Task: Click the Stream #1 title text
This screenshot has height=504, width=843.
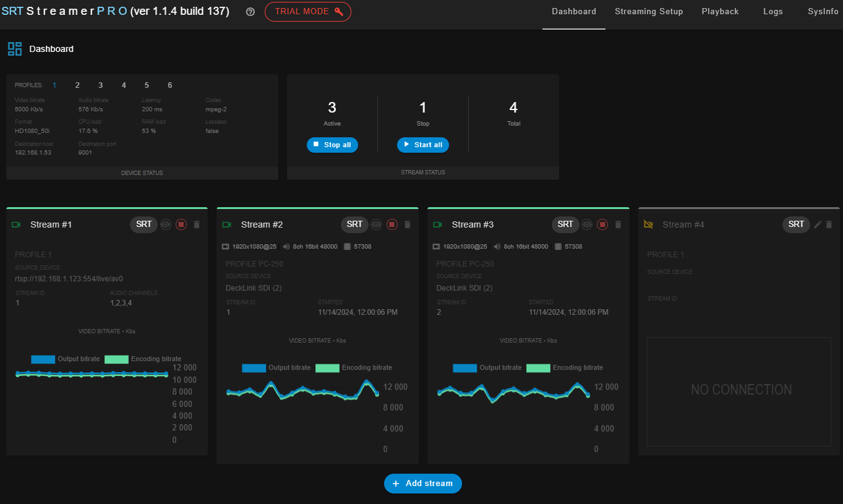Action: (x=51, y=224)
